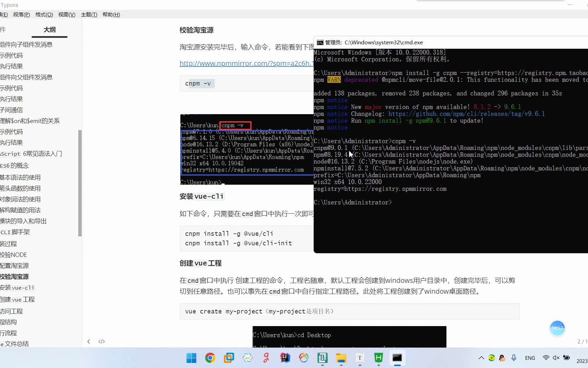This screenshot has width=588, height=368.
Task: Click the cnpm -v code block
Action: (246, 83)
